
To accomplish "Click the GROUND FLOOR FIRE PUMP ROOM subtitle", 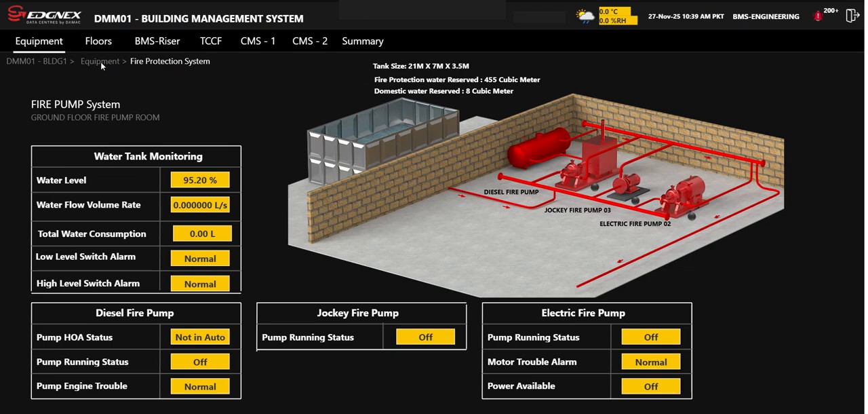I will [x=95, y=117].
